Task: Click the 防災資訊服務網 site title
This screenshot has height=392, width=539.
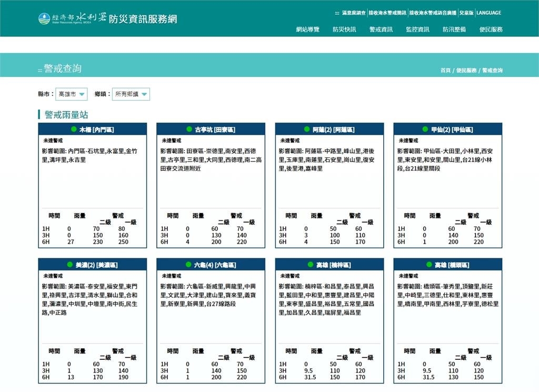Action: (143, 19)
